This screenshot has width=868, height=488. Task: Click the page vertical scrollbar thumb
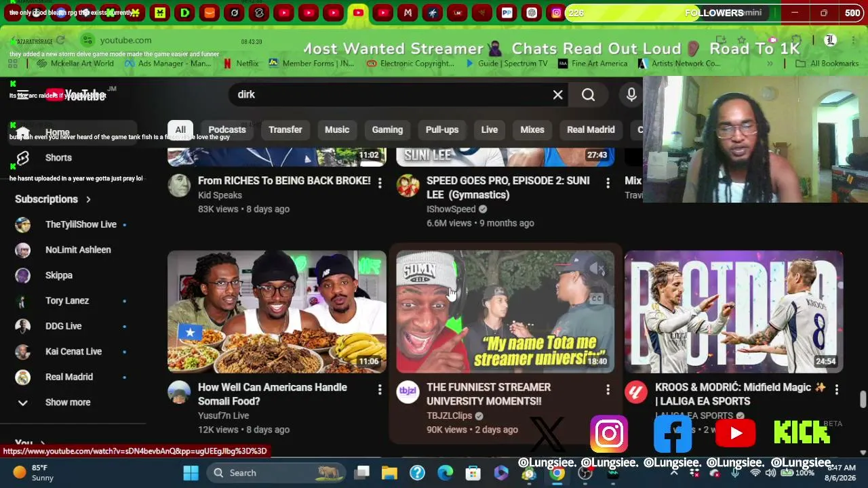[863, 399]
